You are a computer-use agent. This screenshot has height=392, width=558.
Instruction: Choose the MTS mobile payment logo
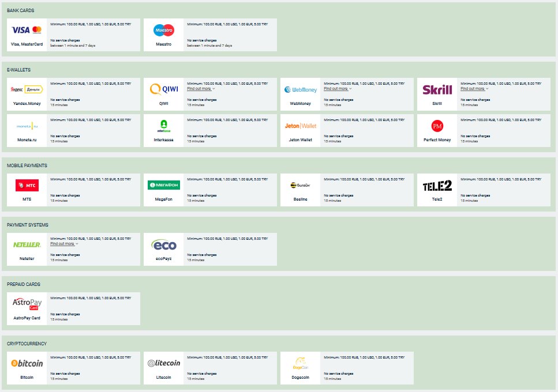coord(27,185)
